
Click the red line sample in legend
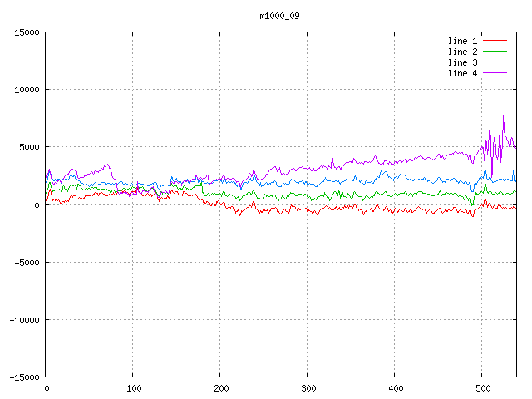pyautogui.click(x=495, y=41)
